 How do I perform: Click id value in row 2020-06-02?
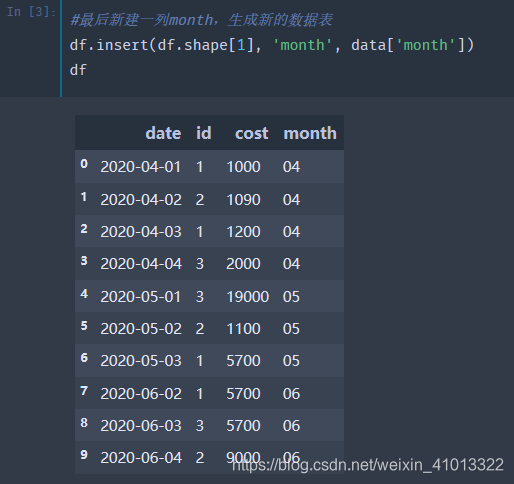[200, 394]
